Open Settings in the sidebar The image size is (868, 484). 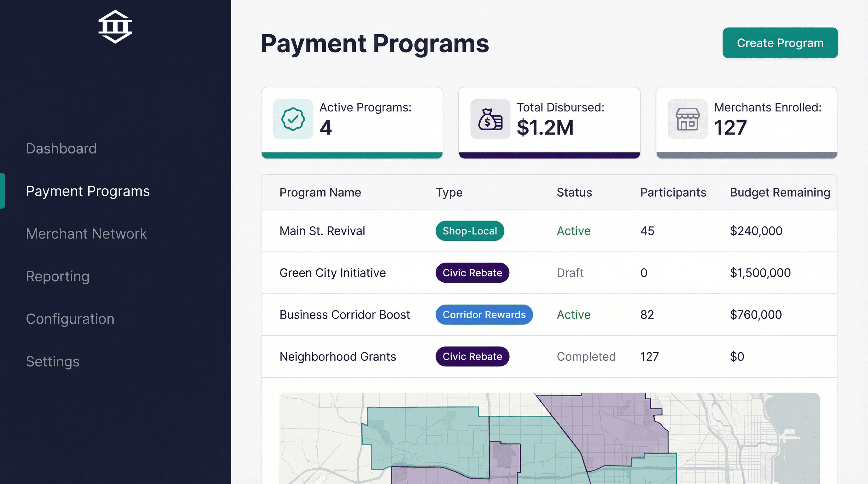tap(53, 361)
